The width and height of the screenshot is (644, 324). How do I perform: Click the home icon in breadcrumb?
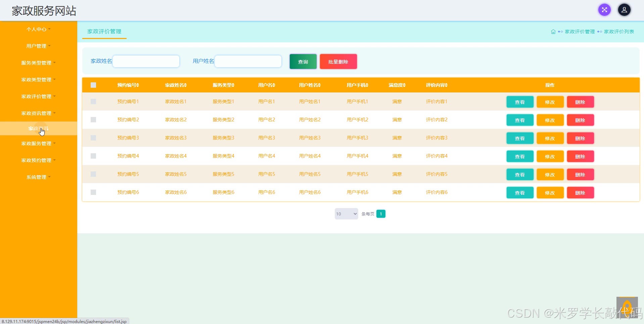point(553,32)
